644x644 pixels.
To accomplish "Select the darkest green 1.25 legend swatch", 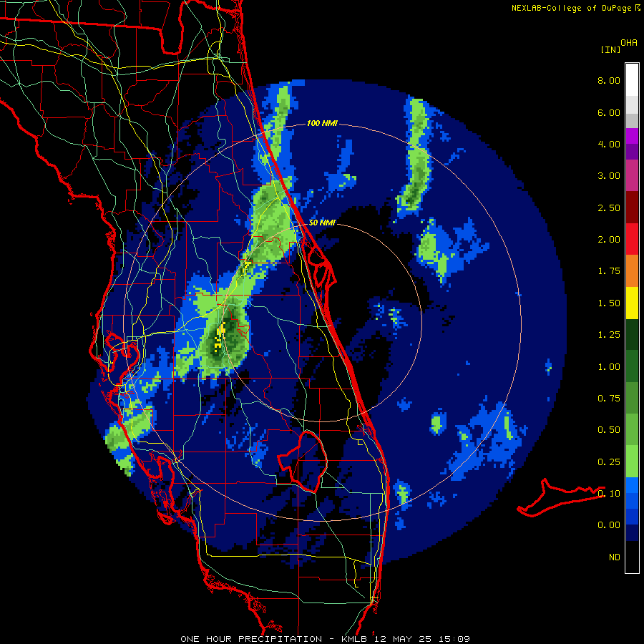I will pyautogui.click(x=632, y=334).
